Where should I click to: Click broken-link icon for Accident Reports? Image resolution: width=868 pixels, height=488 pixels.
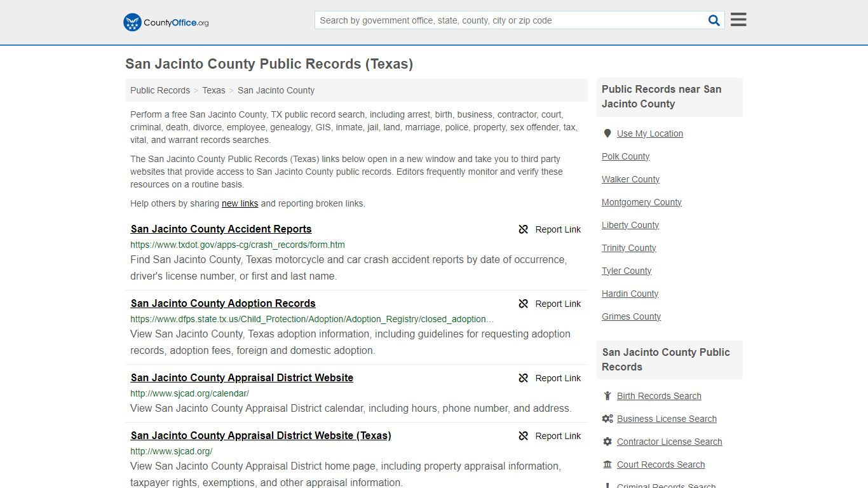tap(524, 229)
